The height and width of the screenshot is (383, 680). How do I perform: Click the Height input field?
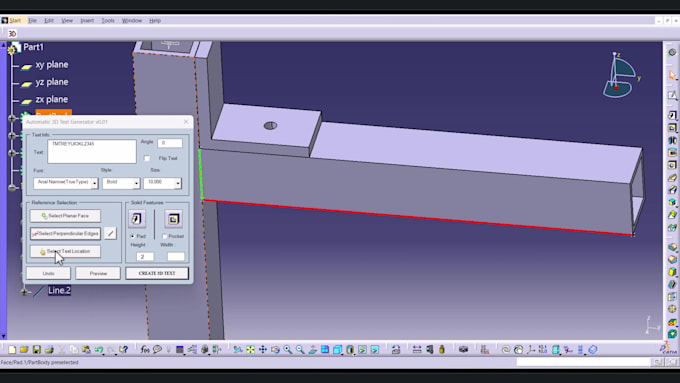(145, 257)
